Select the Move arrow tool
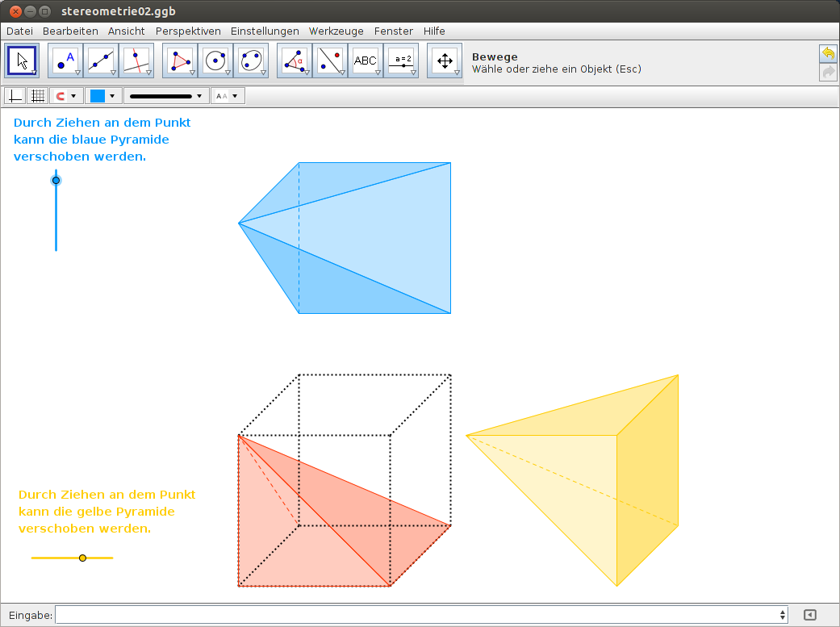The width and height of the screenshot is (840, 627). coord(22,61)
